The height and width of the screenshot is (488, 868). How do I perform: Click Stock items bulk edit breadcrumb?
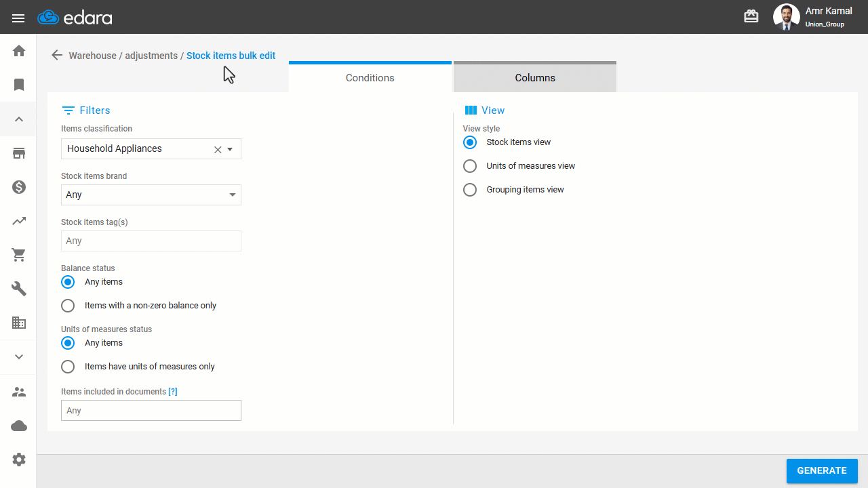pos(231,56)
